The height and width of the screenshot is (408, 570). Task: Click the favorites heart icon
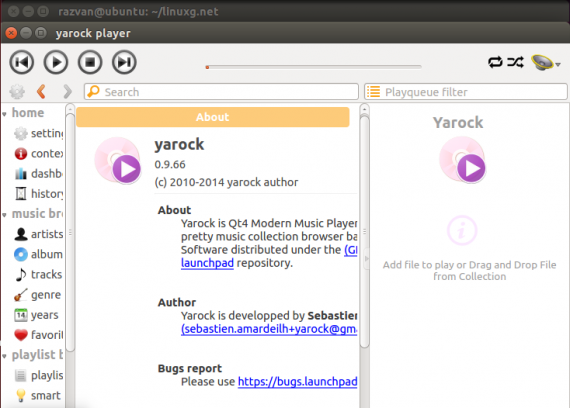point(21,335)
